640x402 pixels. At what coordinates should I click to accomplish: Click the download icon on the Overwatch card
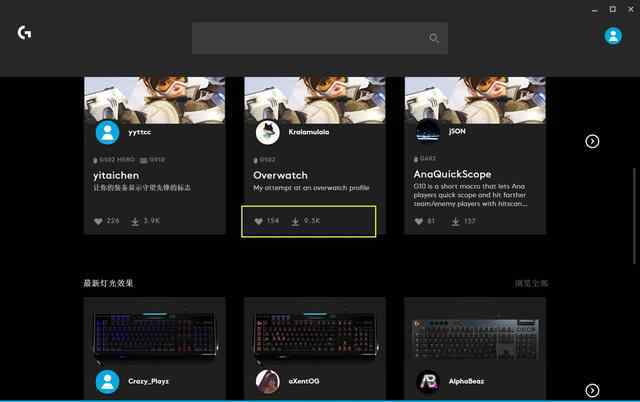(x=295, y=222)
